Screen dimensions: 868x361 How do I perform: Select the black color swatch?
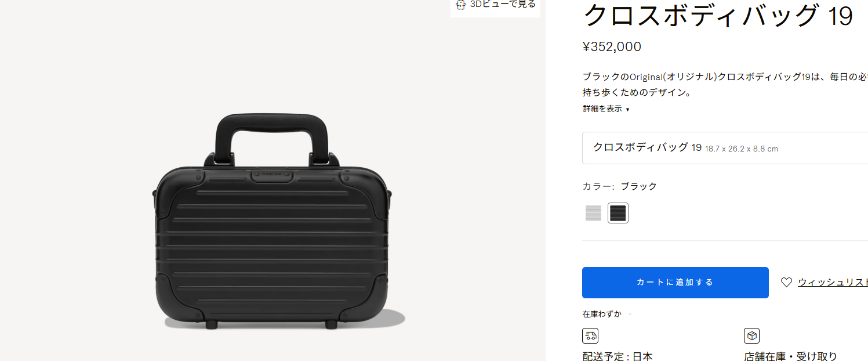(618, 213)
